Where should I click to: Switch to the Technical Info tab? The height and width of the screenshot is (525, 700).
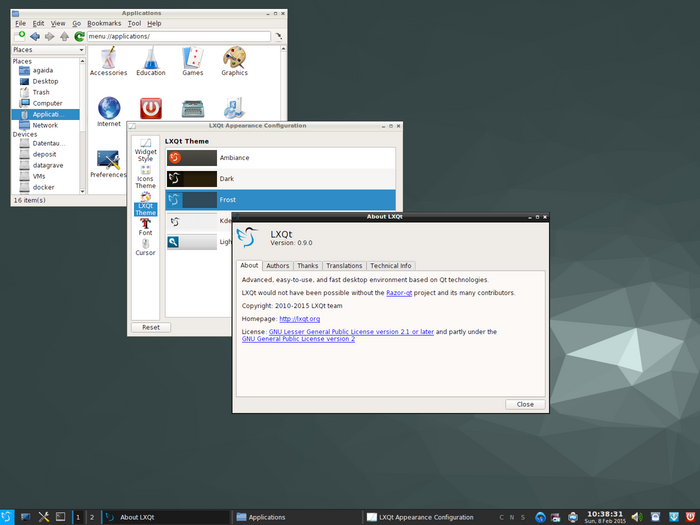pos(390,266)
